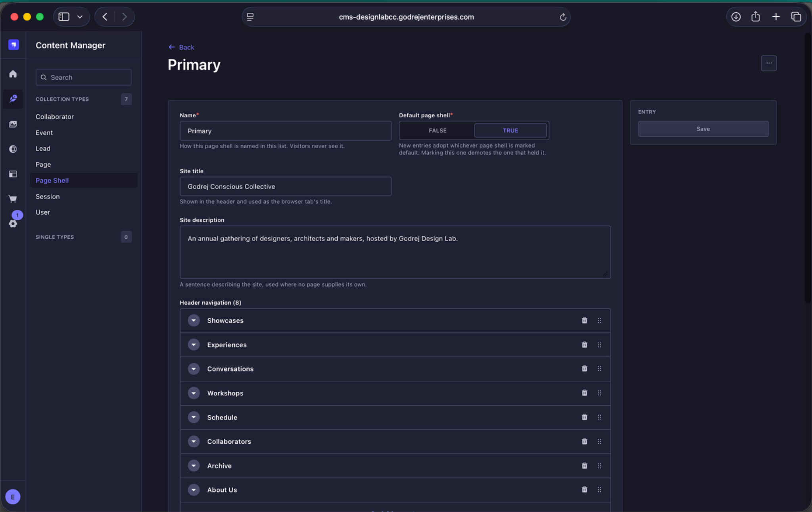Image resolution: width=812 pixels, height=512 pixels.
Task: Grab the Archive drag handle
Action: point(599,466)
